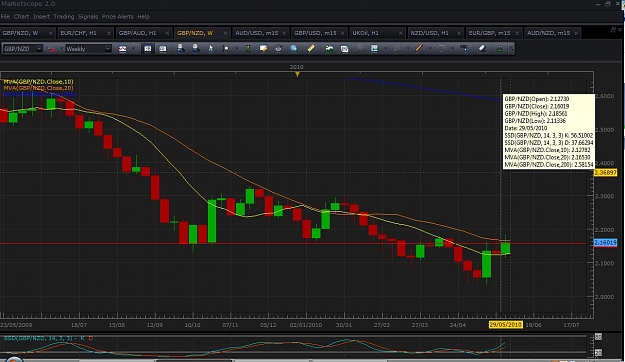Image resolution: width=625 pixels, height=362 pixels.
Task: Click the calendar toolbar icon
Action: (x=344, y=49)
